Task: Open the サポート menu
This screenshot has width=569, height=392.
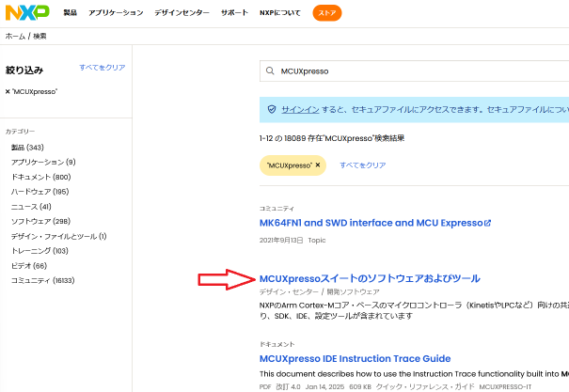Action: tap(234, 13)
